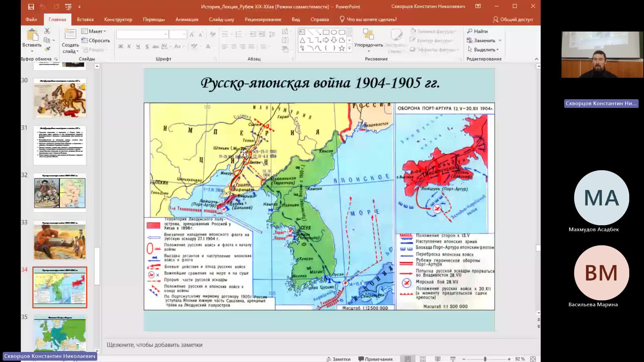Open Экспресс-стили quick styles
The image size is (644, 362).
(x=396, y=40)
